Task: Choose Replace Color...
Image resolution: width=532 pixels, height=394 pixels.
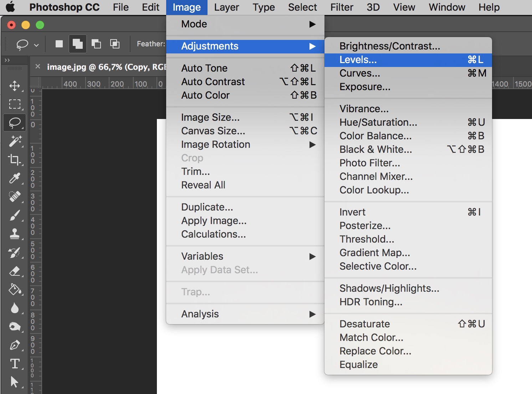Action: 408,351
